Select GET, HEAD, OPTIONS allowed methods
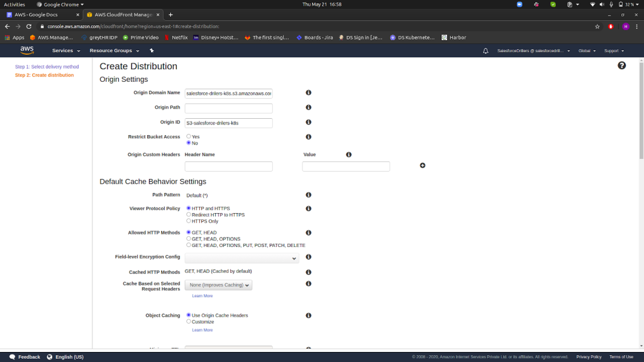 [x=189, y=238]
